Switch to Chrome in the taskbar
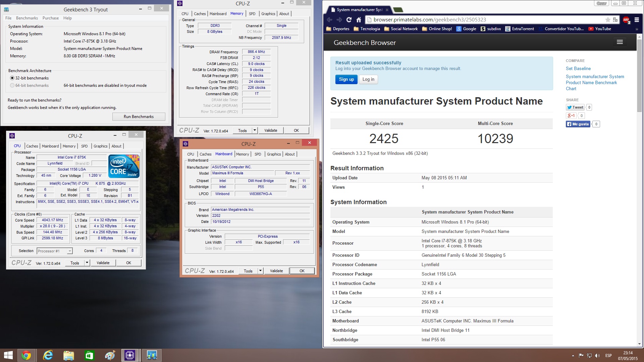Viewport: 644px width, 362px height. pyautogui.click(x=26, y=355)
